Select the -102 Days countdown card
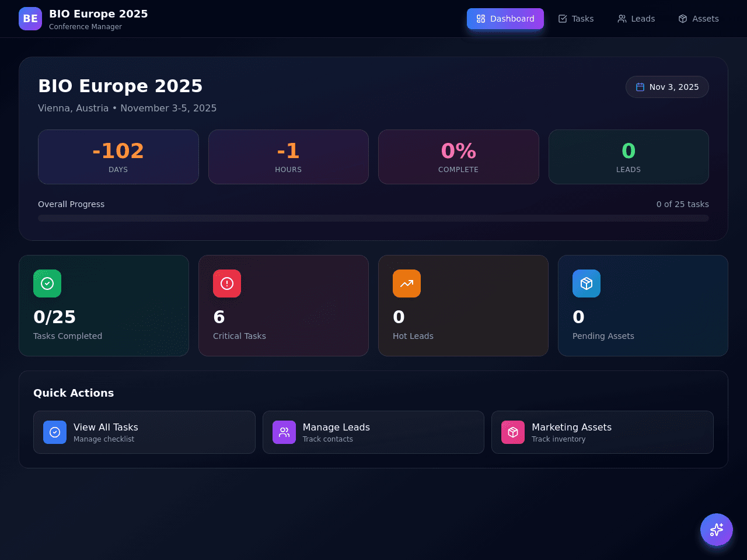 118,157
